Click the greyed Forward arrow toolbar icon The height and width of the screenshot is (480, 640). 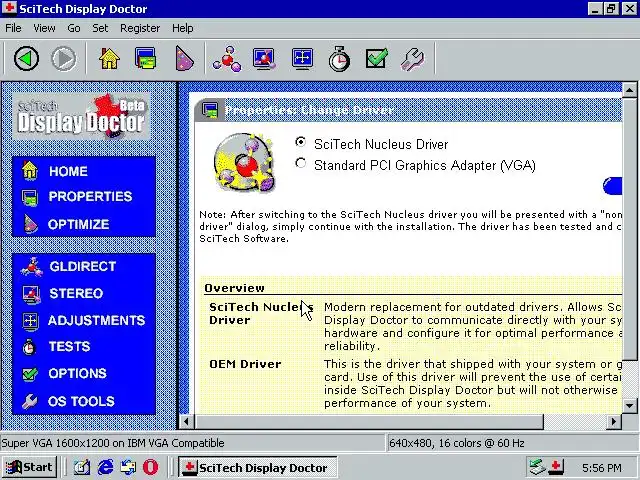tap(63, 59)
